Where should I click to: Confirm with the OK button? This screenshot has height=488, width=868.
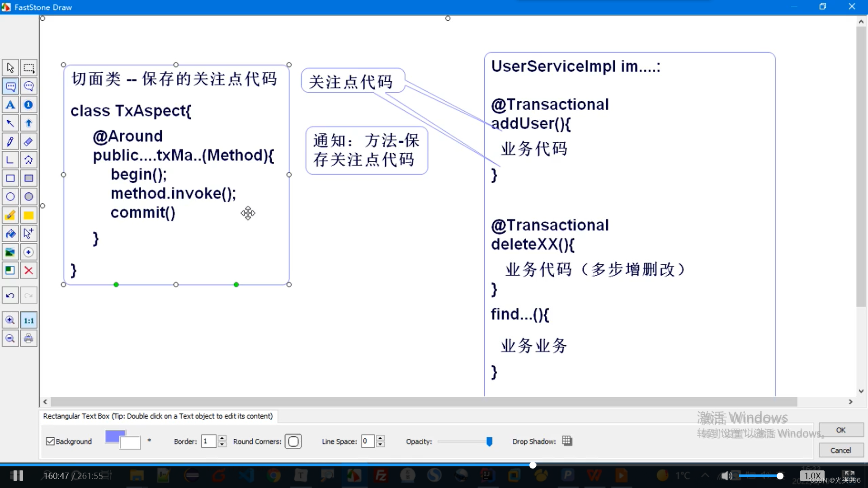(841, 430)
